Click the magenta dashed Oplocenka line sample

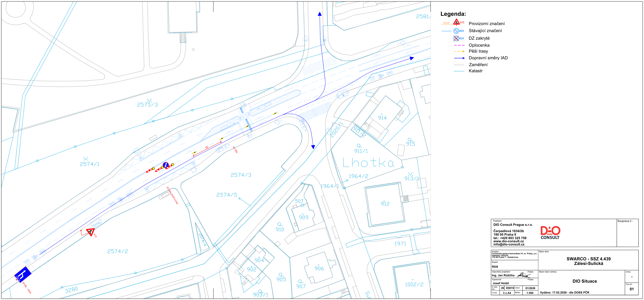click(459, 45)
